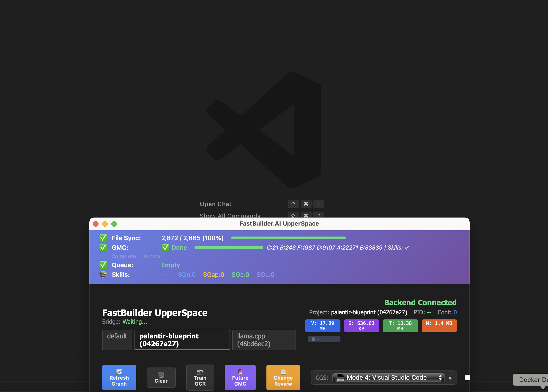The image size is (548, 392).
Task: Enable the checkbox right of the CGS selector
Action: [x=468, y=377]
